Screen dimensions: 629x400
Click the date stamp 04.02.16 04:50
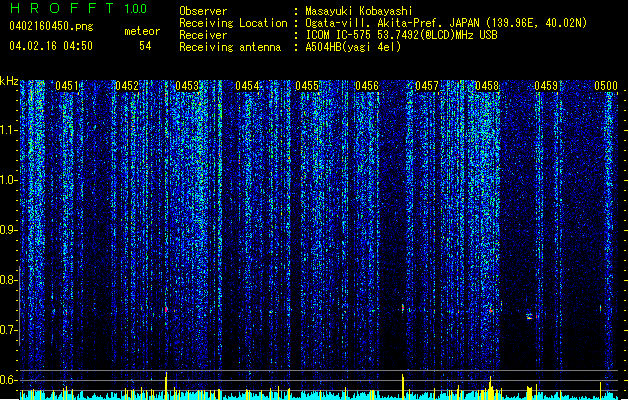51,46
